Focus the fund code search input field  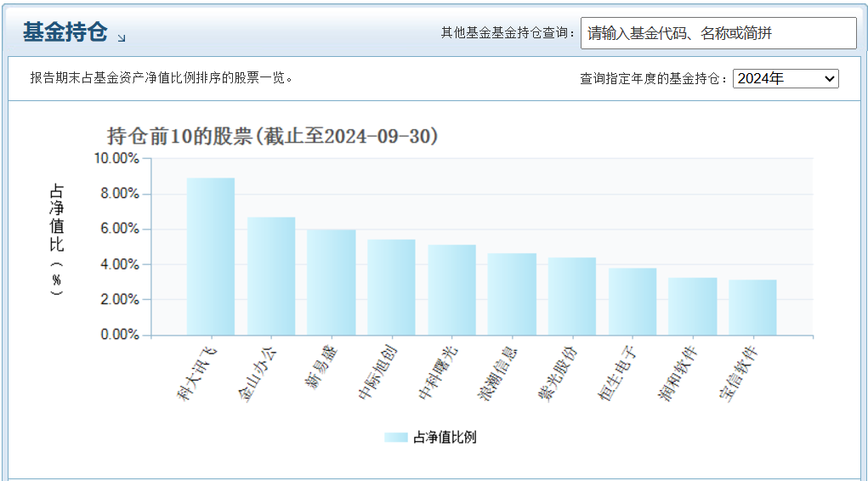[718, 33]
